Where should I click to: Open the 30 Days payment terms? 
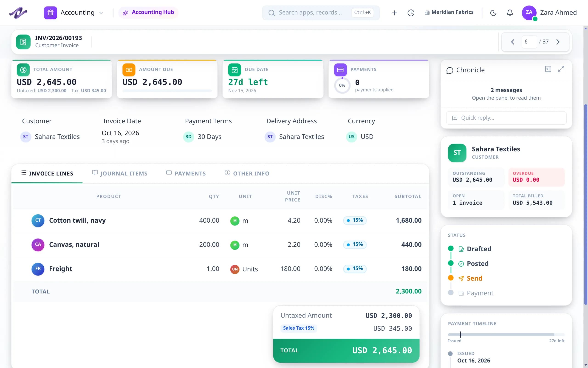202,137
